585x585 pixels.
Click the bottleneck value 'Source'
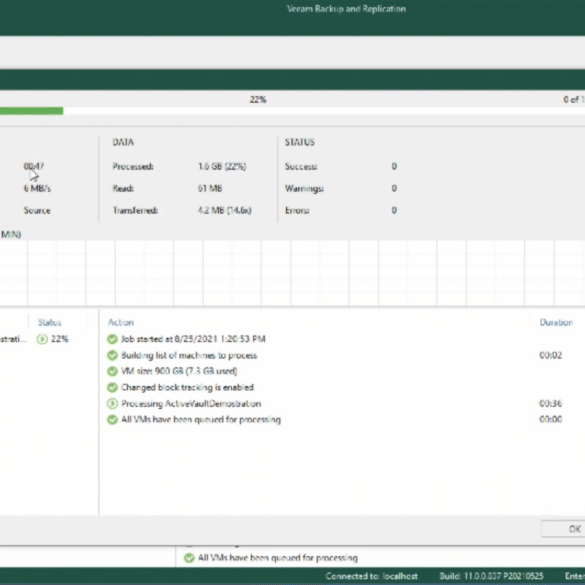click(37, 210)
